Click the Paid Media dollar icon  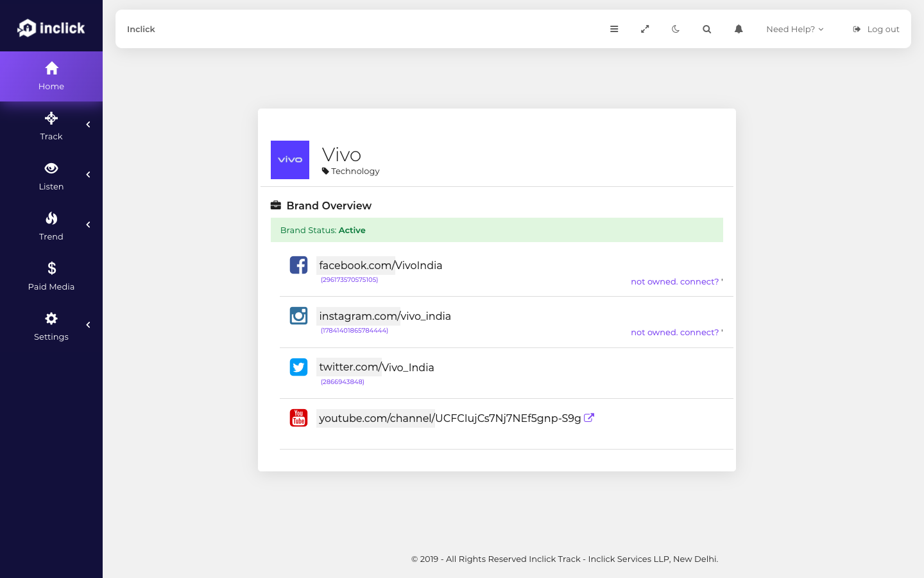51,268
